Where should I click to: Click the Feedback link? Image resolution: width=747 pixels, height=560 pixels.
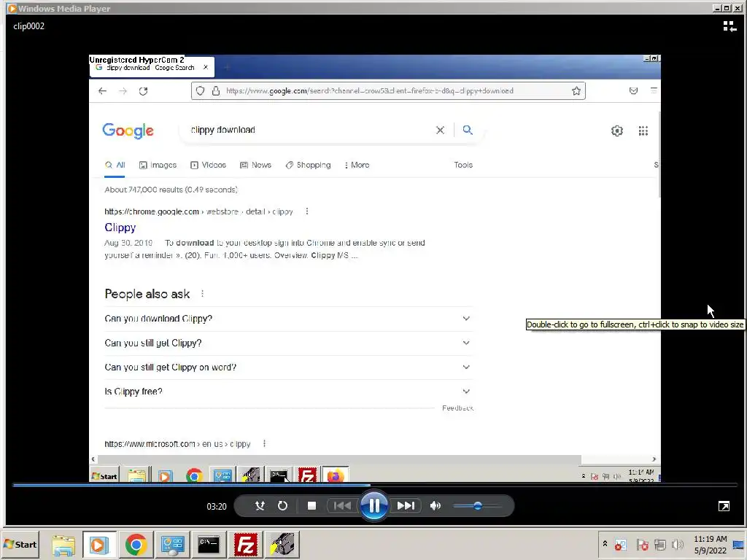(457, 408)
